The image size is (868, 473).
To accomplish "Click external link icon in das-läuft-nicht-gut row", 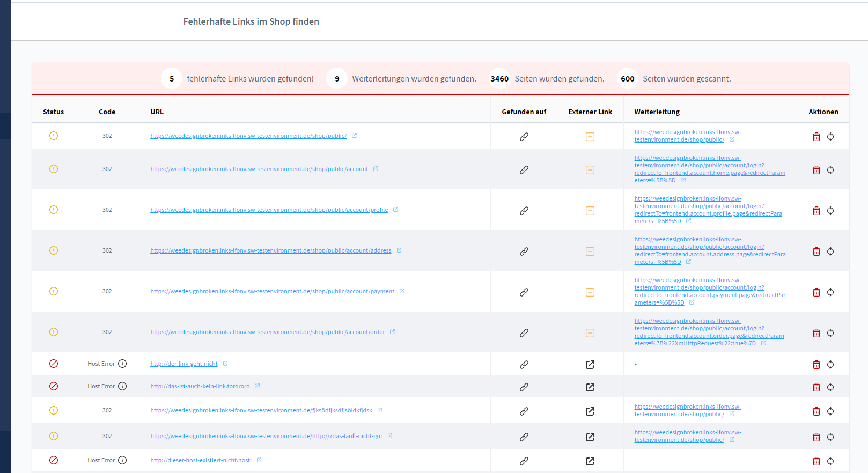I will click(x=590, y=437).
